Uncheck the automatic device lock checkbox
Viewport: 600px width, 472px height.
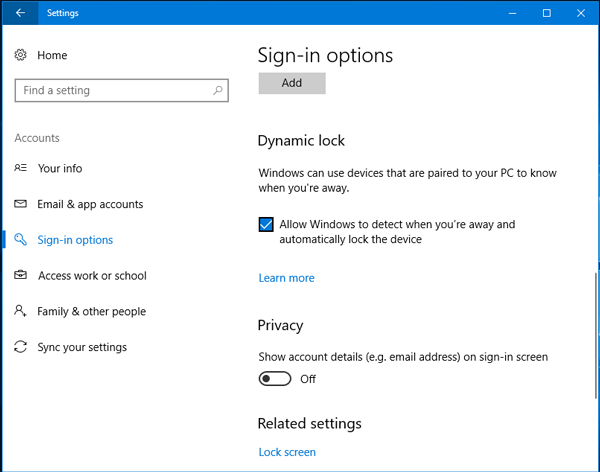click(266, 224)
